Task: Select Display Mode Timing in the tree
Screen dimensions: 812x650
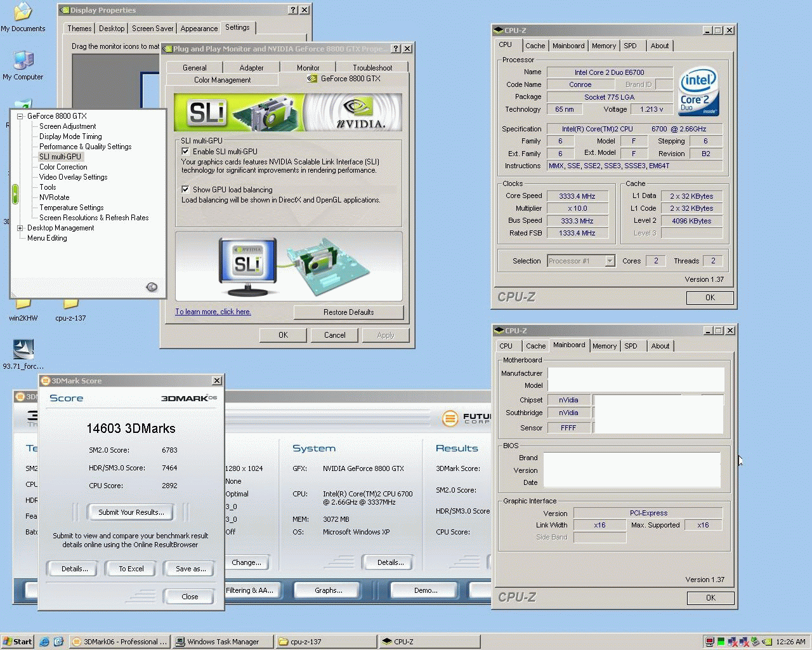Action: (x=70, y=136)
